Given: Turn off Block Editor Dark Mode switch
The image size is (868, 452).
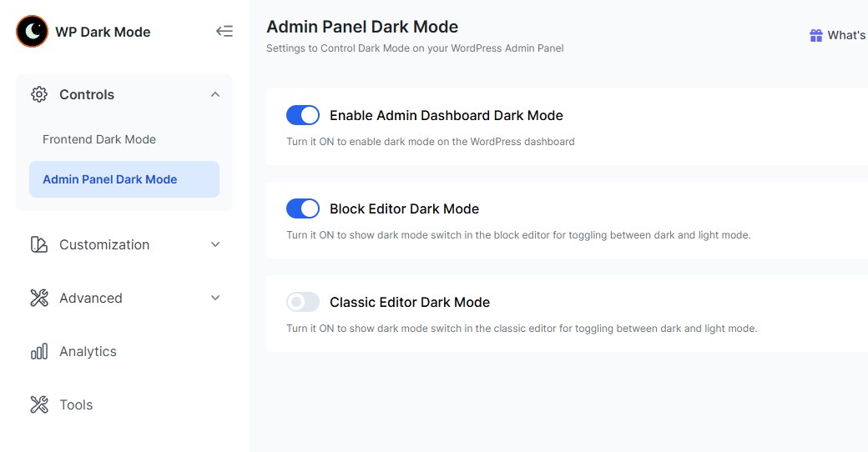Looking at the screenshot, I should click(303, 208).
